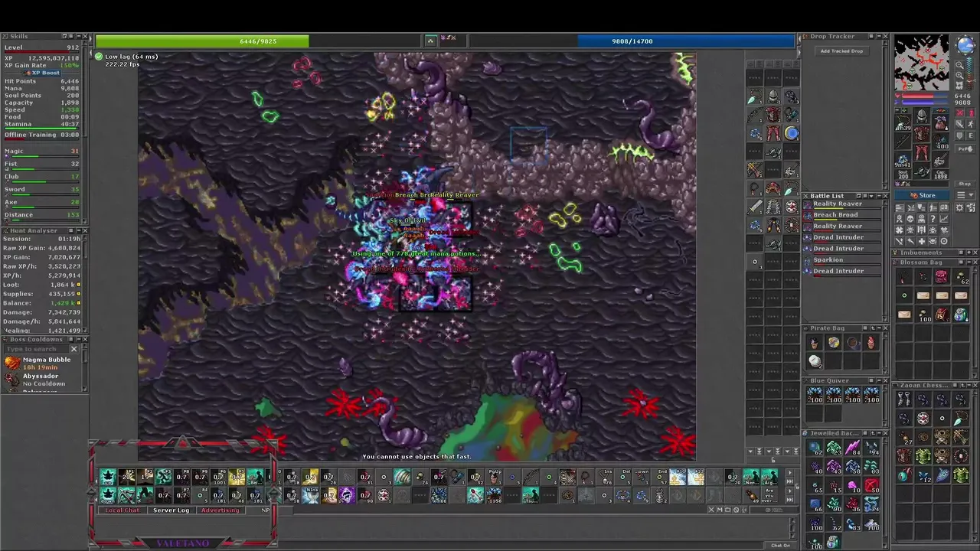Click the Offline Training skill row
The height and width of the screenshot is (551, 980).
click(42, 135)
